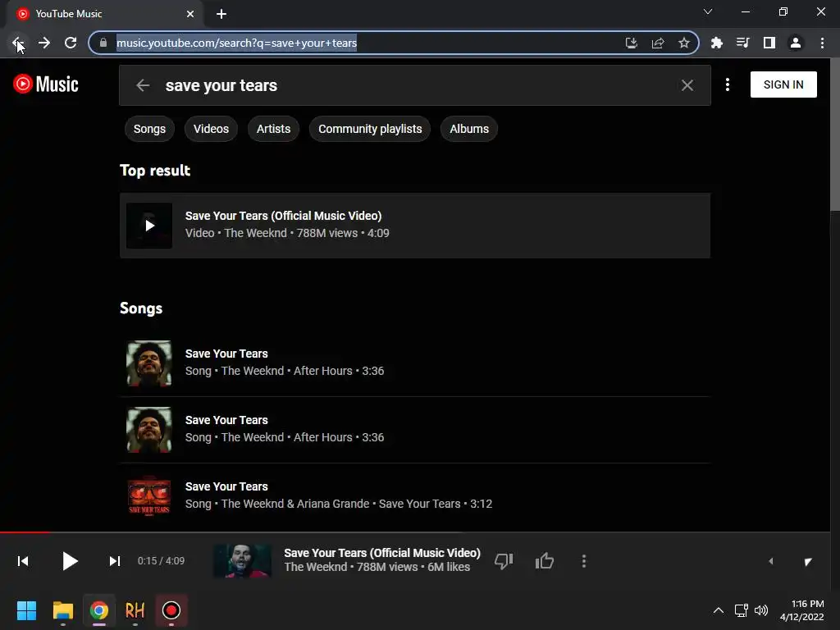Share this page from the address bar

click(x=658, y=43)
